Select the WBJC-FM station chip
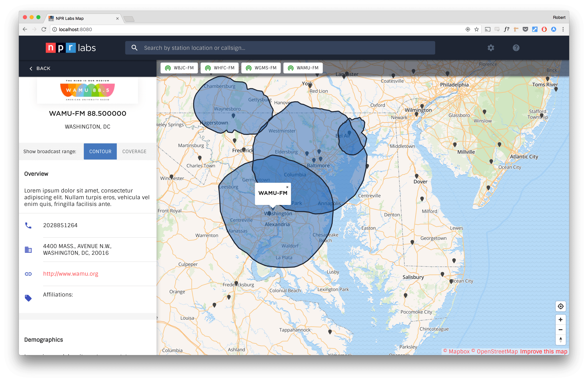 pyautogui.click(x=179, y=68)
